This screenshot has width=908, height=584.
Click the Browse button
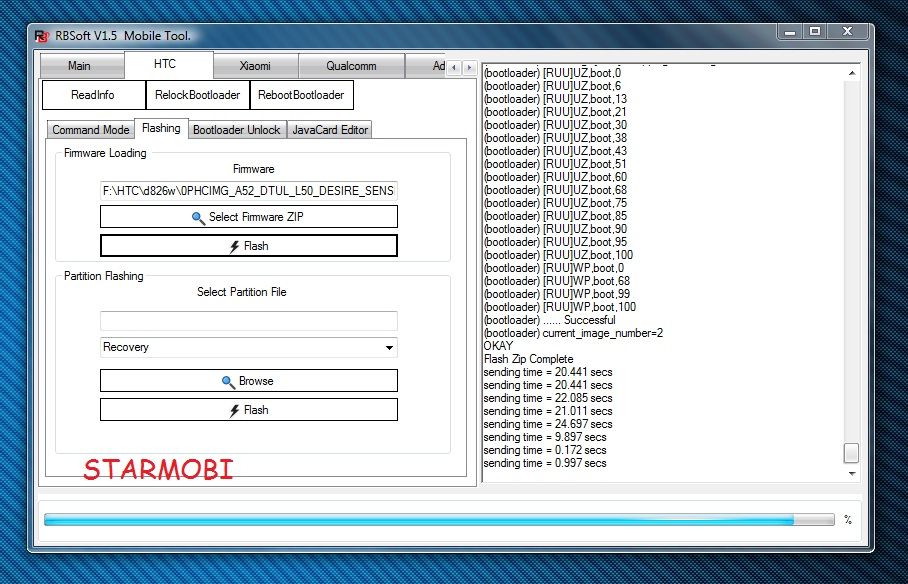click(248, 381)
